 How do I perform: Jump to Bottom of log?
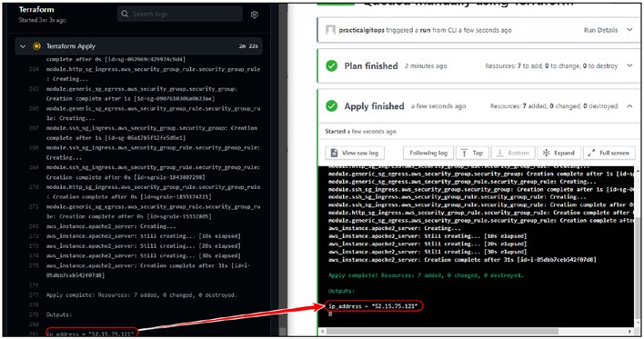513,153
